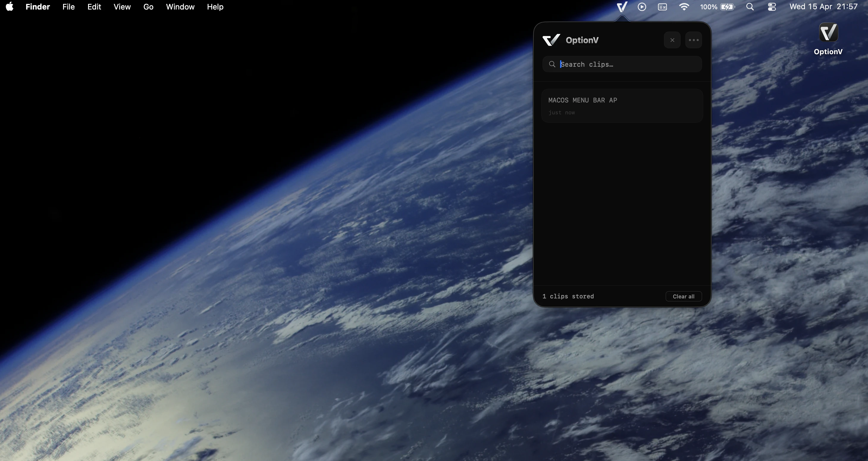Select the MACOS MENU BAR AP clip
The height and width of the screenshot is (461, 868).
pyautogui.click(x=622, y=105)
